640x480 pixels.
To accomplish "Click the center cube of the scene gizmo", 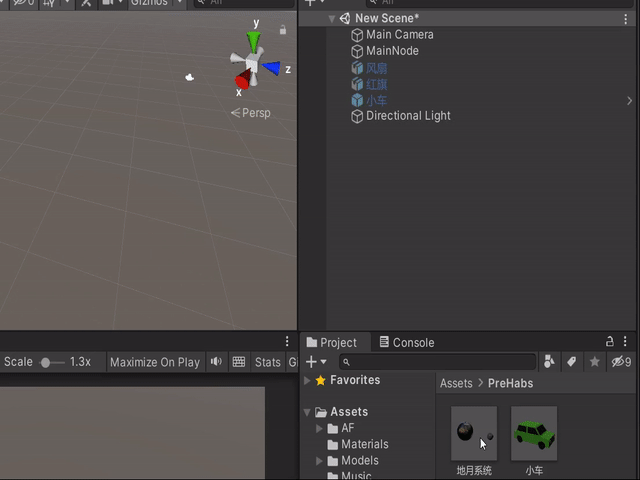I will click(x=251, y=64).
